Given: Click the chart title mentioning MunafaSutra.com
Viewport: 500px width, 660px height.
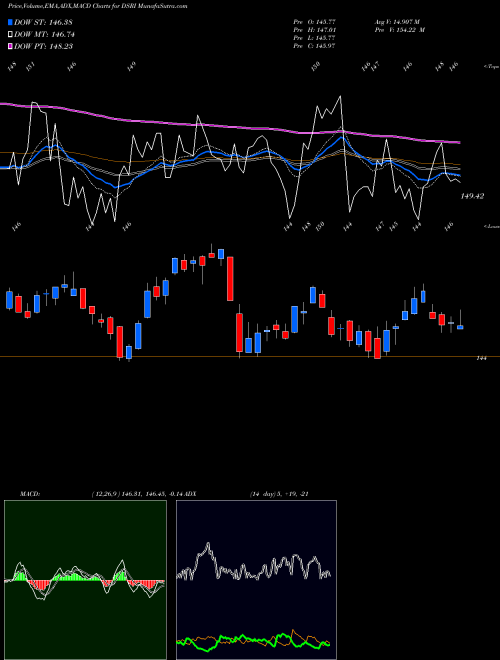Looking at the screenshot, I should click(x=98, y=6).
